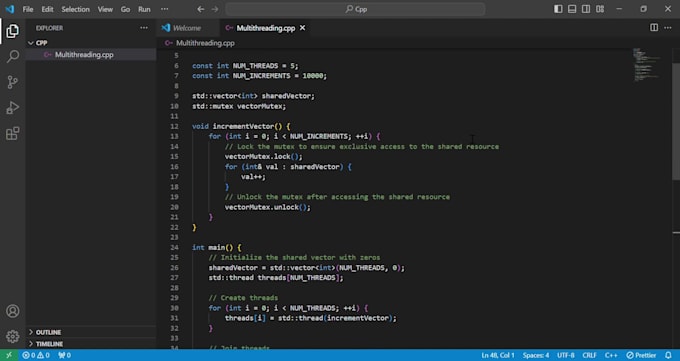Close the Multithreading.cpp tab
The image size is (680, 361).
(302, 28)
